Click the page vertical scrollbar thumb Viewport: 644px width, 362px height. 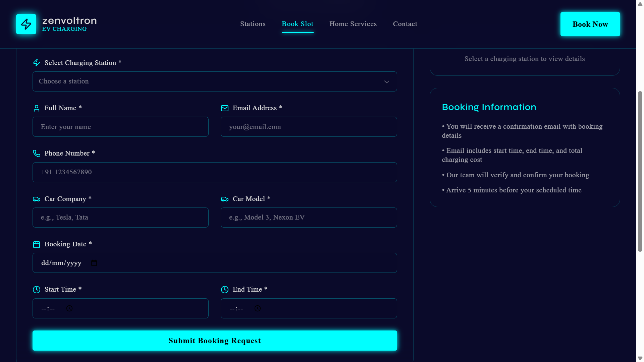[x=640, y=171]
